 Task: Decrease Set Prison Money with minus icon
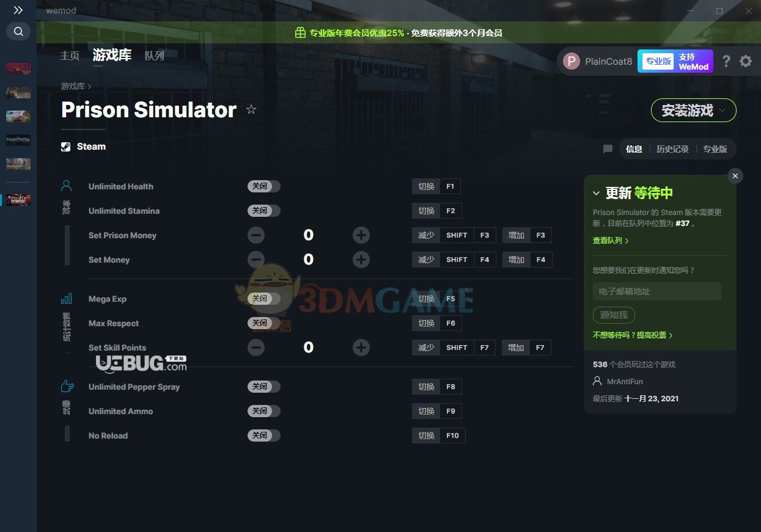256,235
